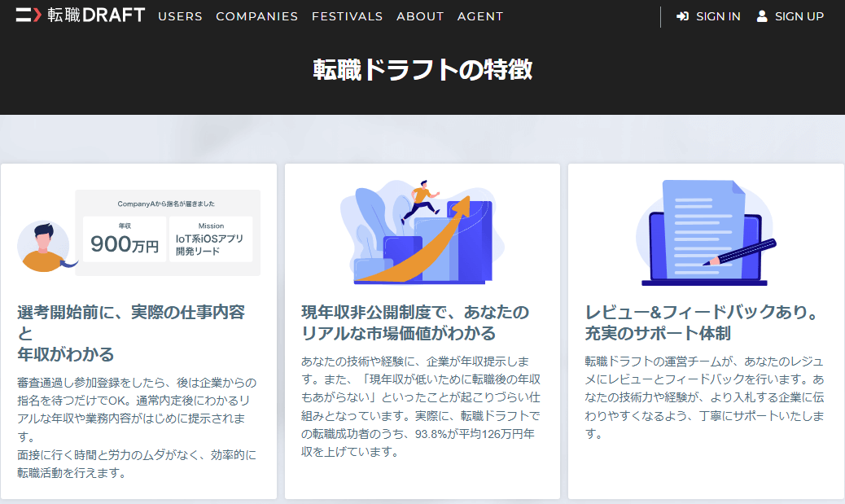This screenshot has height=504, width=845.
Task: Click the sign-in arrow icon
Action: (x=682, y=16)
